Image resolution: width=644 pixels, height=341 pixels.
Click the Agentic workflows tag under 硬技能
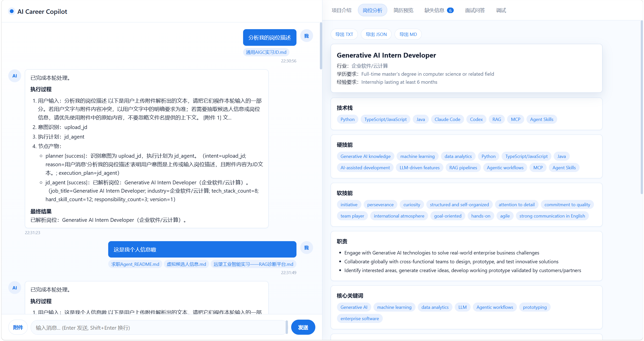point(505,168)
